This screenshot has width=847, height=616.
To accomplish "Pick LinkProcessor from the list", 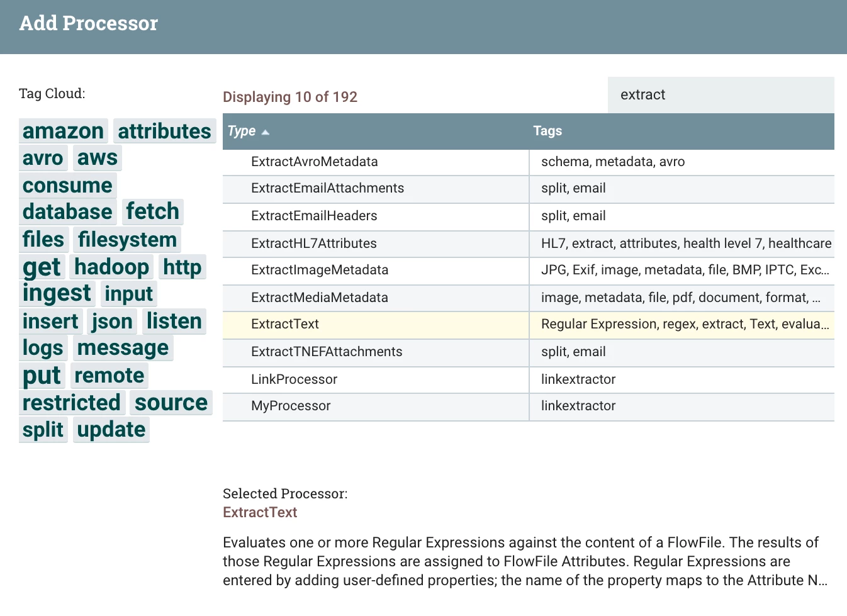I will pos(529,380).
